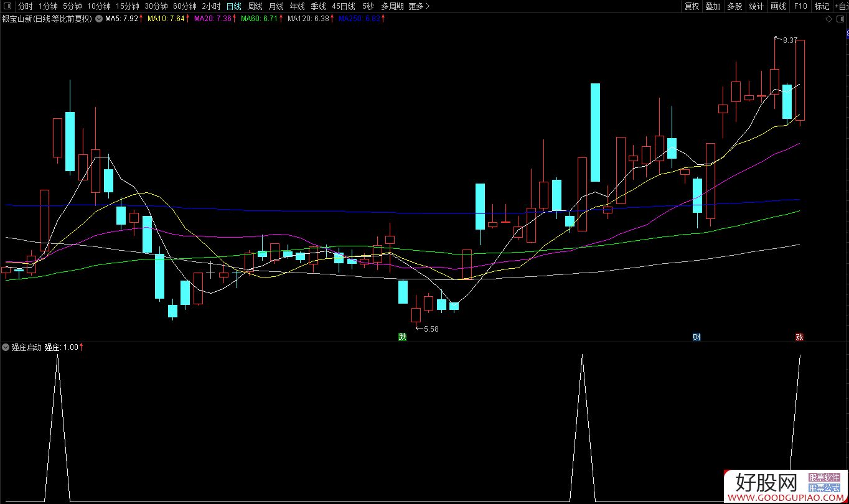Click the green 跌 marker

[403, 337]
